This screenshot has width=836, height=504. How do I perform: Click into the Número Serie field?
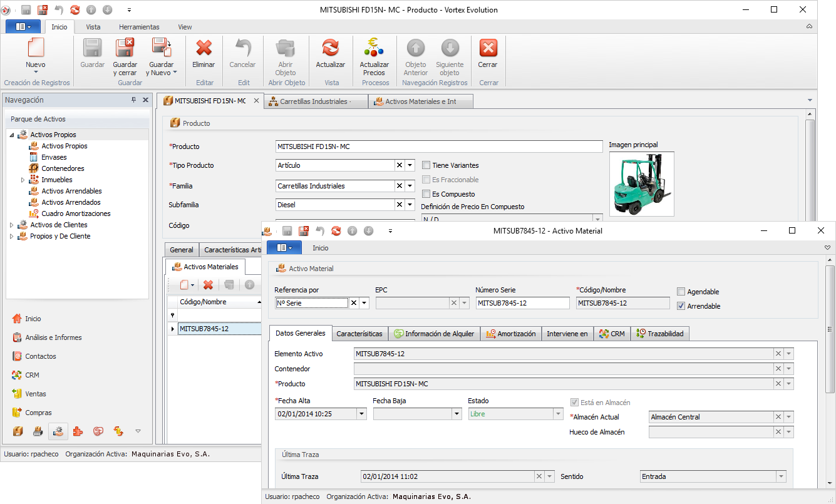pyautogui.click(x=523, y=303)
